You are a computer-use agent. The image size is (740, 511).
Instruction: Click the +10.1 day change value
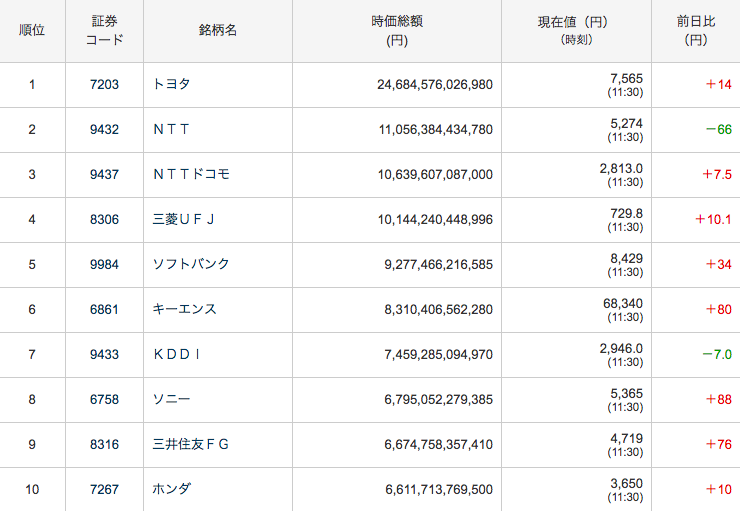click(713, 219)
